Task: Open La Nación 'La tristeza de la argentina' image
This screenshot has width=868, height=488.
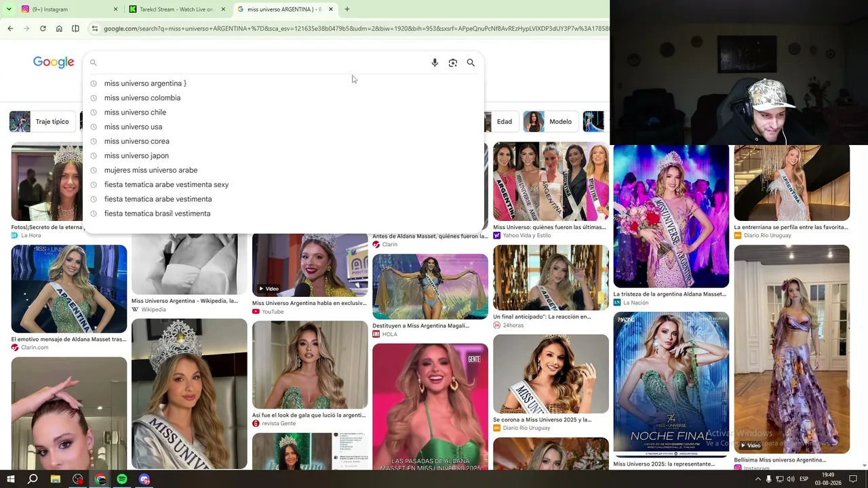Action: (671, 216)
